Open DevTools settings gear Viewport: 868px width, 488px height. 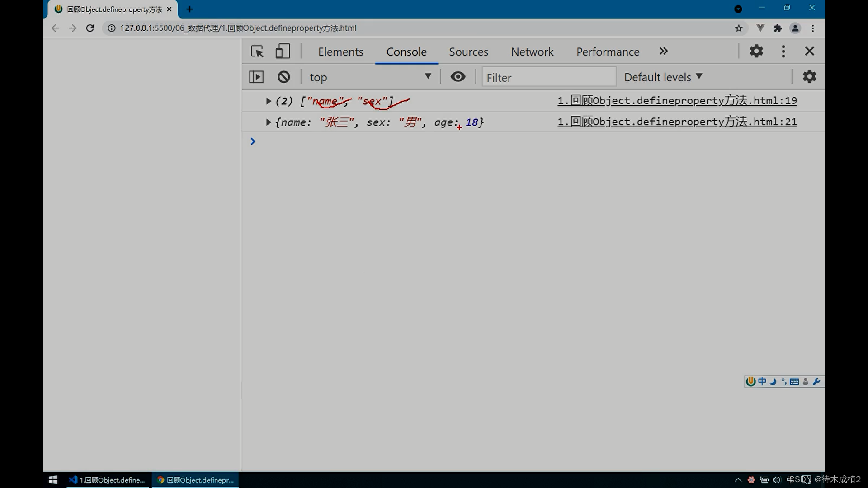[x=756, y=51]
